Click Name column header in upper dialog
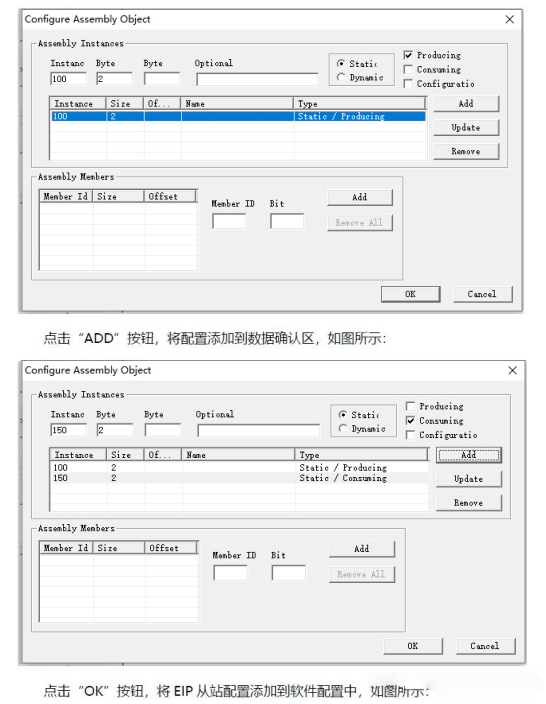This screenshot has width=546, height=704. [x=237, y=104]
